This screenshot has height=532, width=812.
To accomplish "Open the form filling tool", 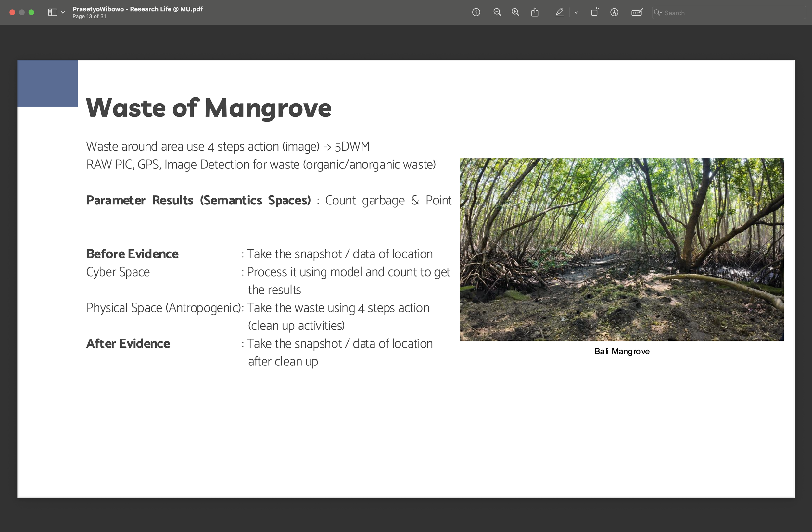I will [637, 13].
